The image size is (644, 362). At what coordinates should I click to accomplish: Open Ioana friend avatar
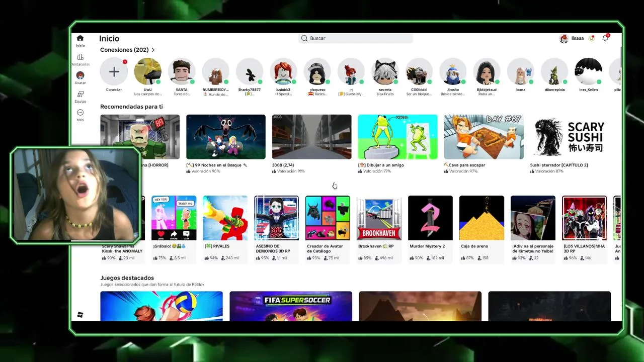coord(521,72)
